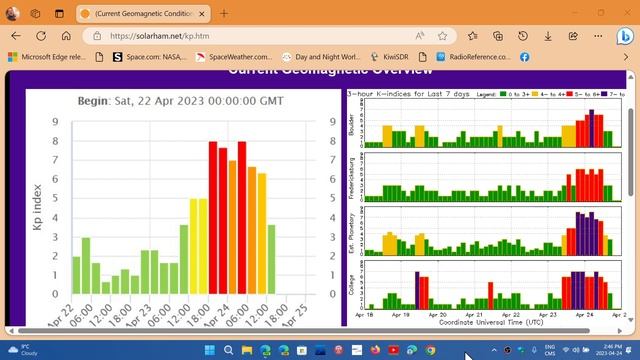Open the RadioReference.com bookmark
This screenshot has width=640, height=360.
pyautogui.click(x=473, y=57)
